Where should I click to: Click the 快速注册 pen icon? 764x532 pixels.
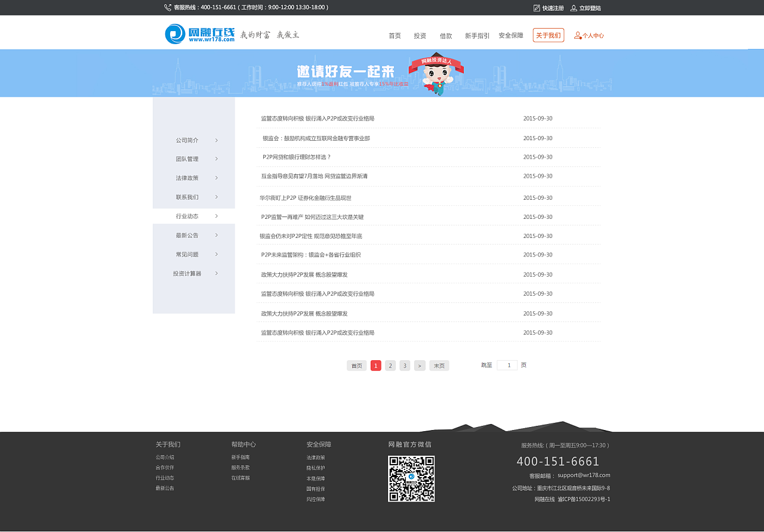[x=535, y=8]
